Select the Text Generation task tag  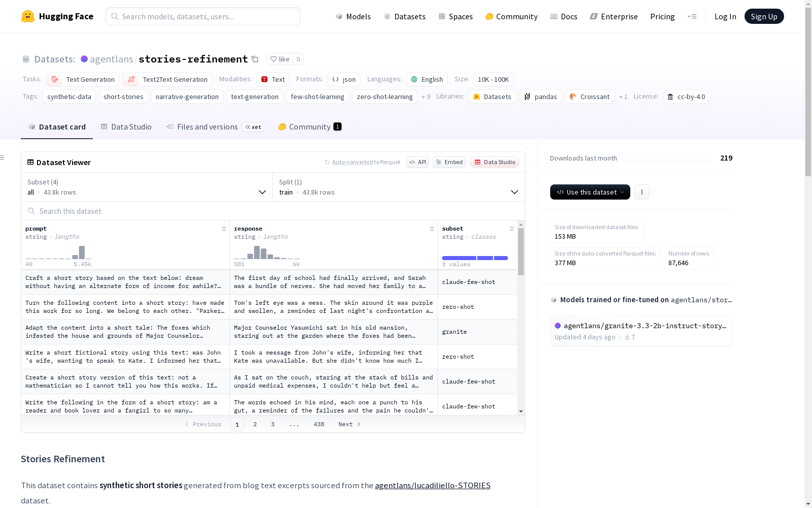coord(82,79)
